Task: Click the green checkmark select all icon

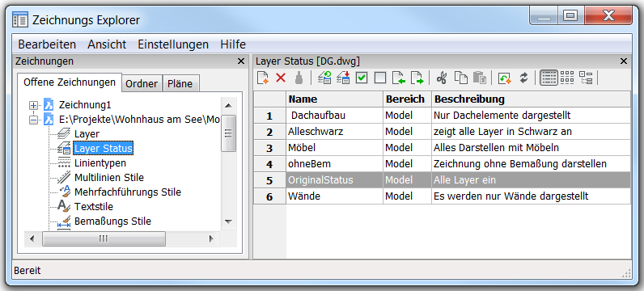Action: click(362, 78)
